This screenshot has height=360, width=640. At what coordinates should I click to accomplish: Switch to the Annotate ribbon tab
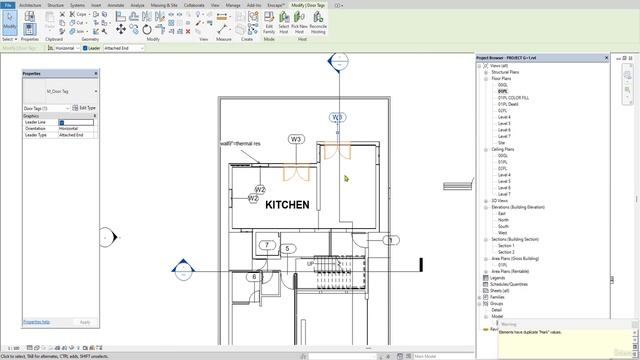click(116, 5)
